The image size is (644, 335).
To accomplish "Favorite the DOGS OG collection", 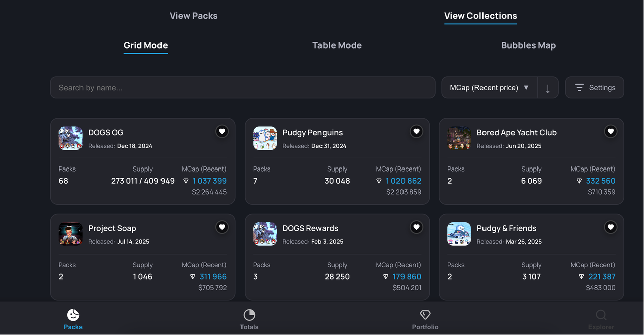I will [x=222, y=132].
